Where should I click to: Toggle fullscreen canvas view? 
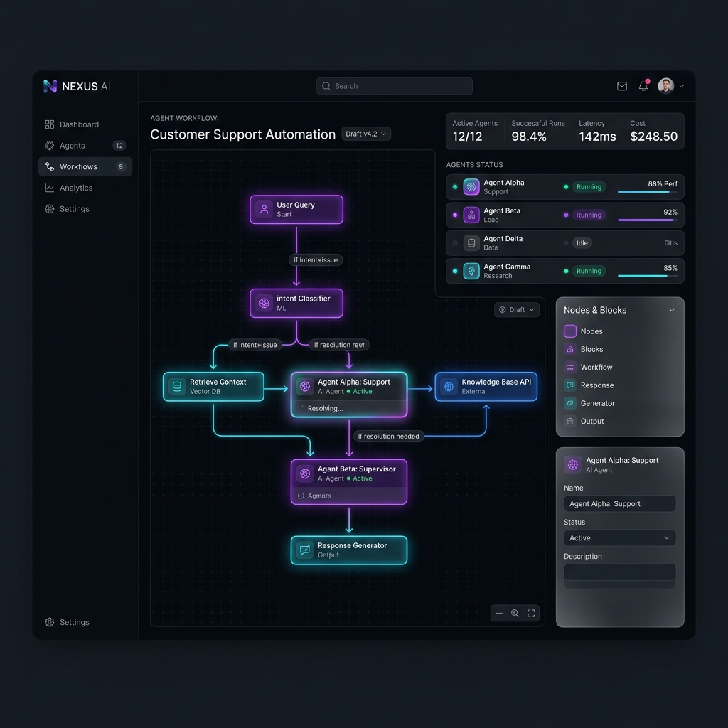pyautogui.click(x=531, y=614)
